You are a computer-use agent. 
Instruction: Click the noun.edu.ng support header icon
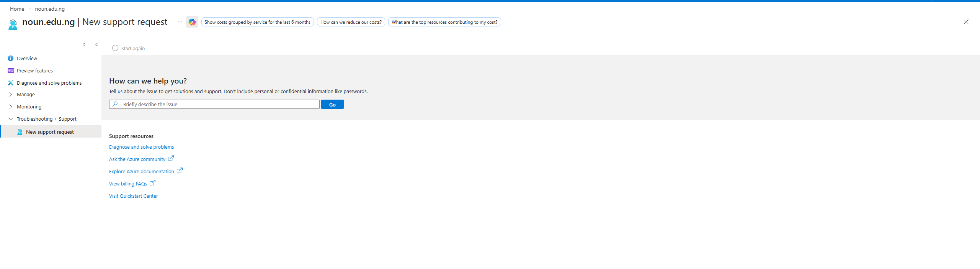pos(13,25)
